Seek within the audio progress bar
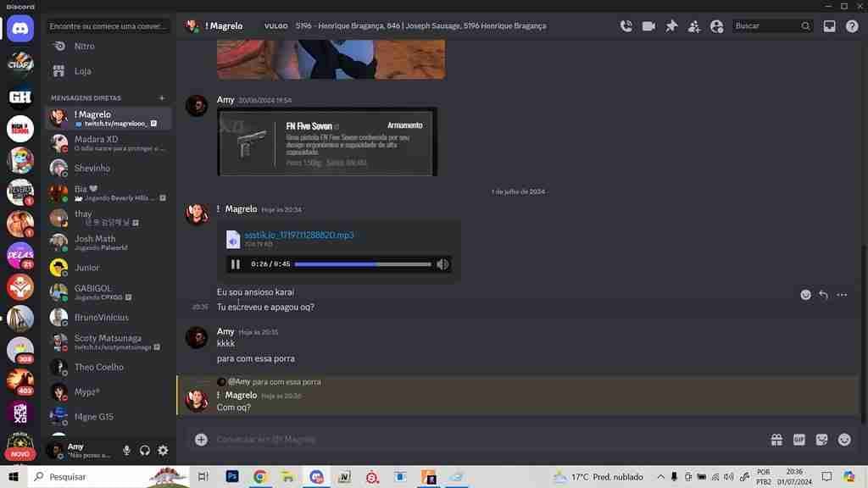The width and height of the screenshot is (868, 488). [363, 264]
